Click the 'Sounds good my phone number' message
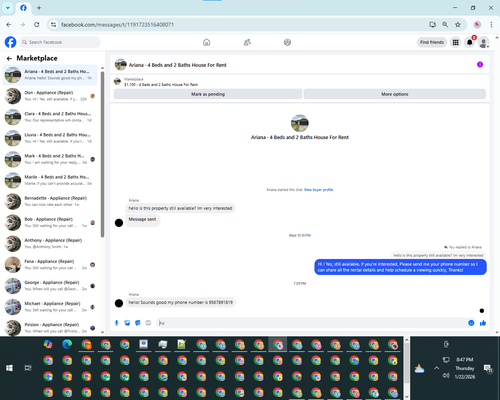 pos(181,302)
